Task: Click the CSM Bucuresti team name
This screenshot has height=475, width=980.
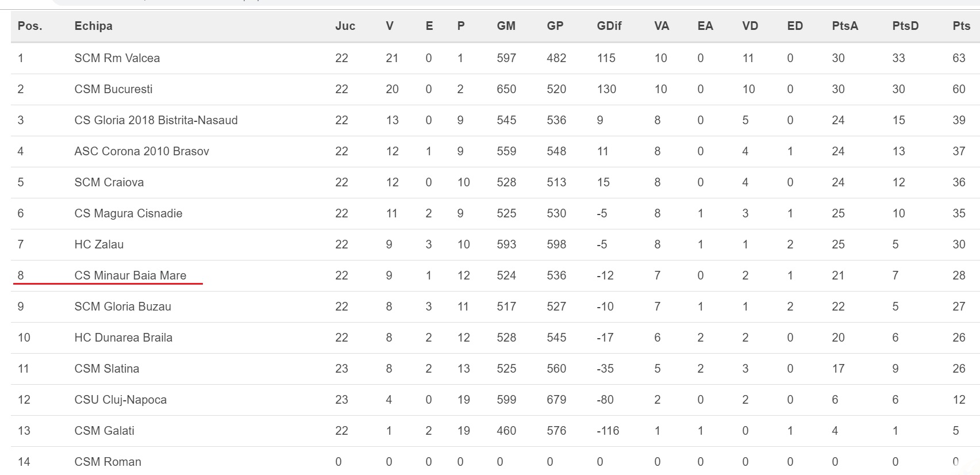Action: tap(113, 89)
